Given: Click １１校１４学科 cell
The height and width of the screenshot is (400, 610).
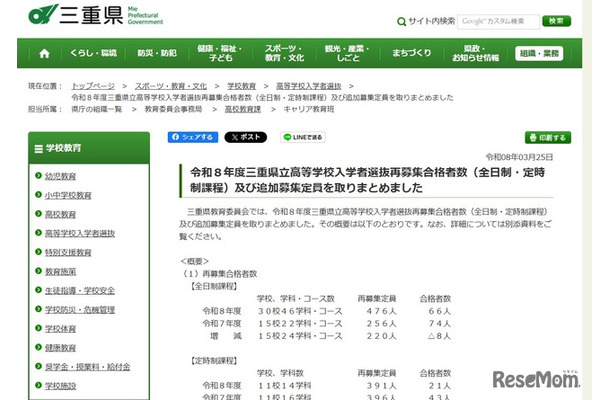Looking at the screenshot, I should (284, 386).
